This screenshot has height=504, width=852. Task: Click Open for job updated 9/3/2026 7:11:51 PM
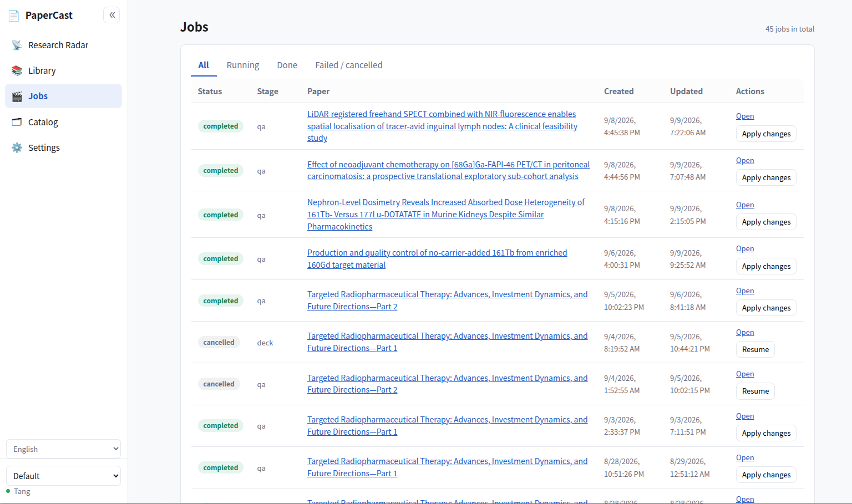(745, 416)
